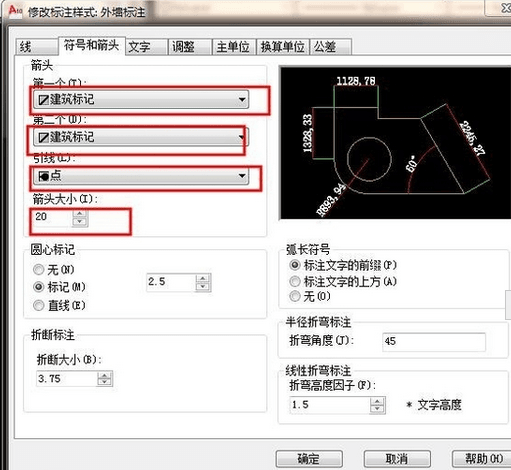Click the AutoCAD logo icon in title bar
The width and height of the screenshot is (511, 470).
15,11
